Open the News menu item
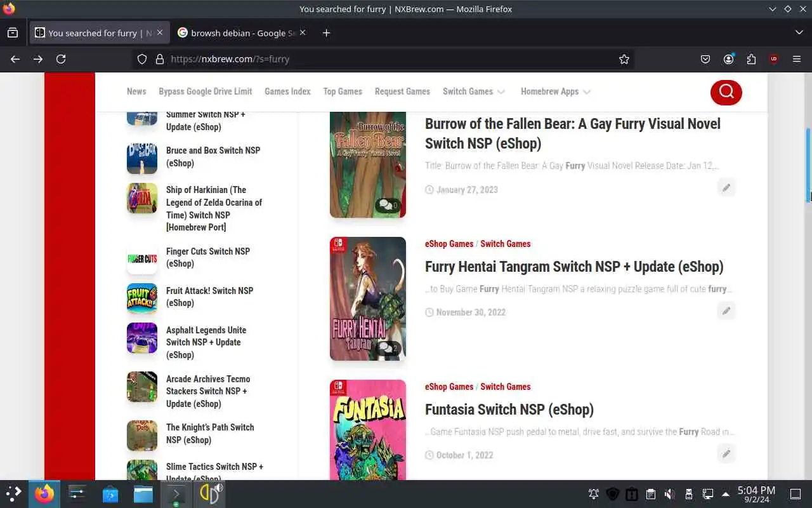 [x=136, y=91]
